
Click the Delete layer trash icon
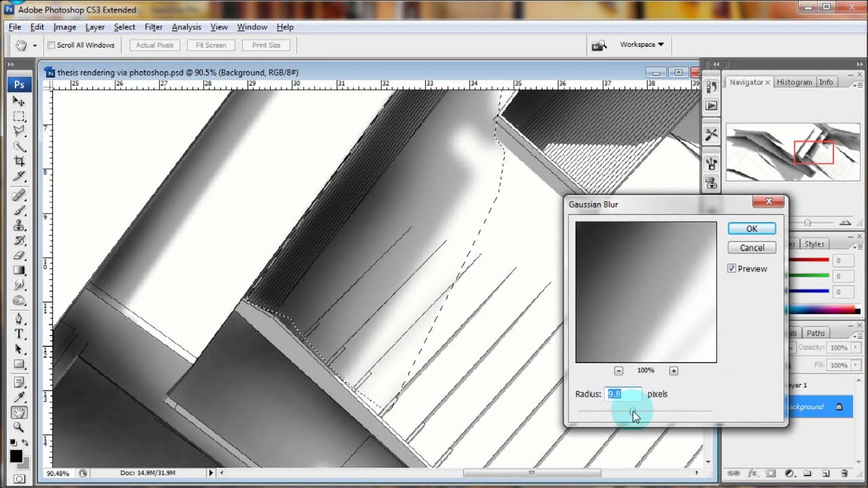tap(844, 473)
